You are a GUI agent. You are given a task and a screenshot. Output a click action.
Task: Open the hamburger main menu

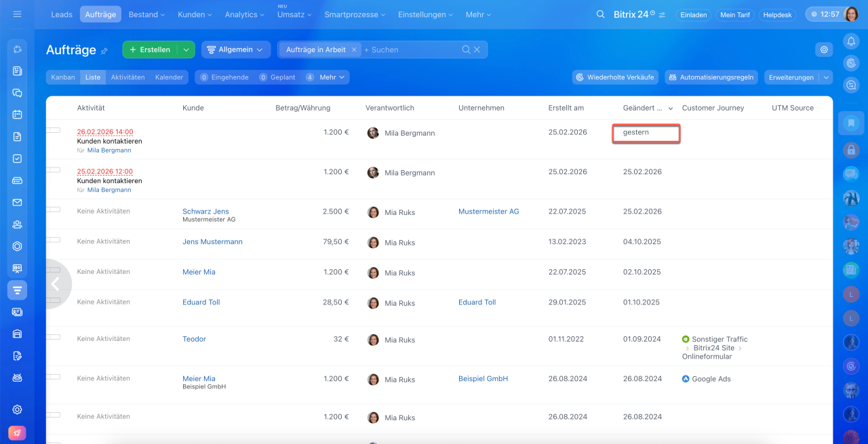click(x=17, y=14)
